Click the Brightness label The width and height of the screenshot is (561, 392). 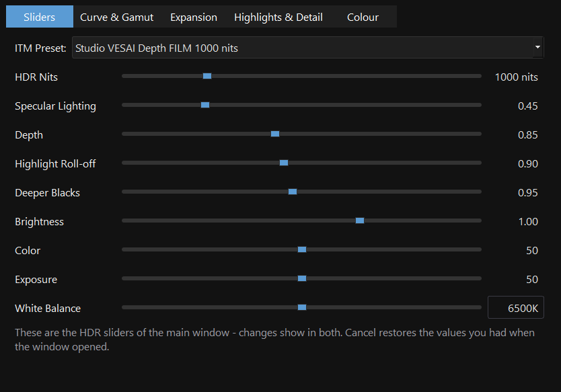click(x=40, y=222)
